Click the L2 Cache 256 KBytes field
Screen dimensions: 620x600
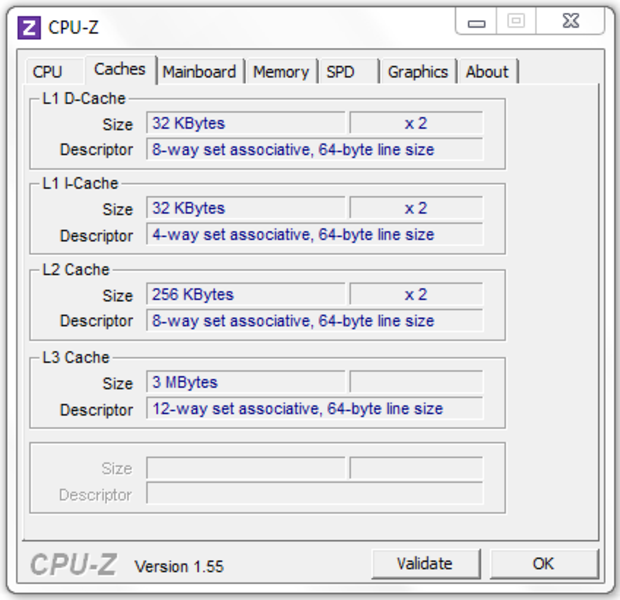246,294
